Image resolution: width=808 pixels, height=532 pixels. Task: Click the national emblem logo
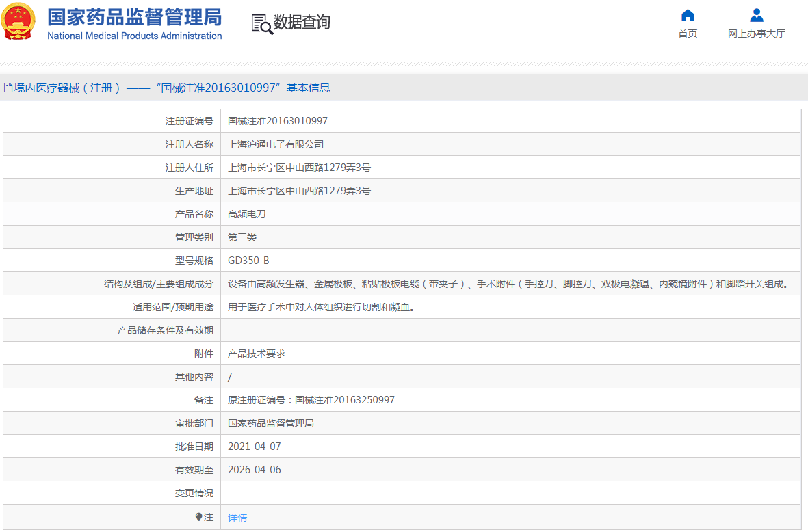18,22
